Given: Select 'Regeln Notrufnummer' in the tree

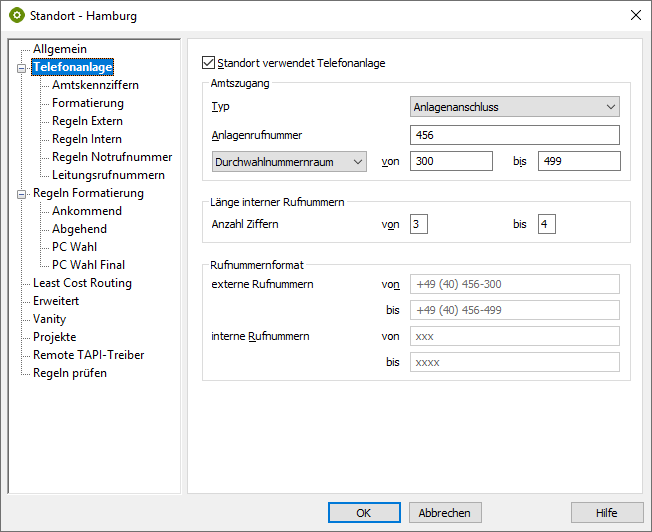Looking at the screenshot, I should (112, 157).
